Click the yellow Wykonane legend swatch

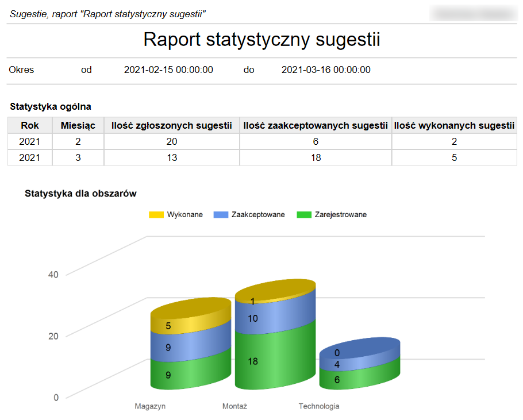pos(156,215)
